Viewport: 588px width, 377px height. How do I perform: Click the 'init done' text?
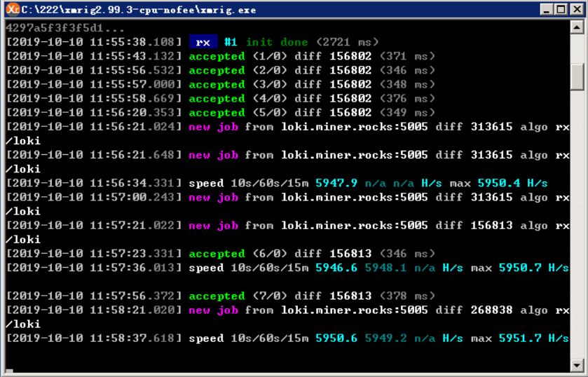point(277,42)
